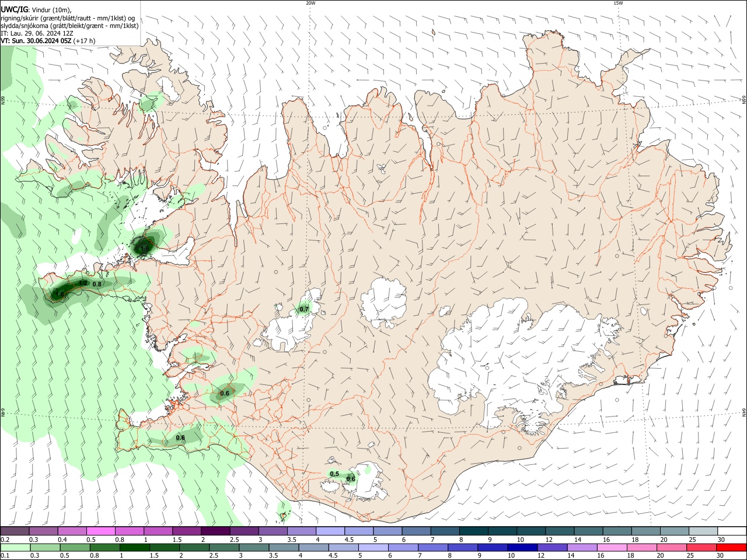Image resolution: width=747 pixels, height=560 pixels.
Task: Click the 20W longitude label
Action: (310, 3)
